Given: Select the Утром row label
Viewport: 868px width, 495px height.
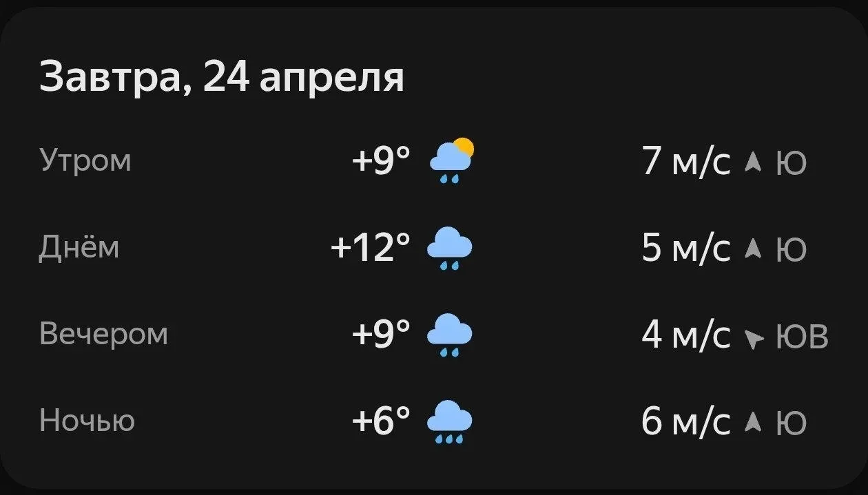Looking at the screenshot, I should [85, 161].
